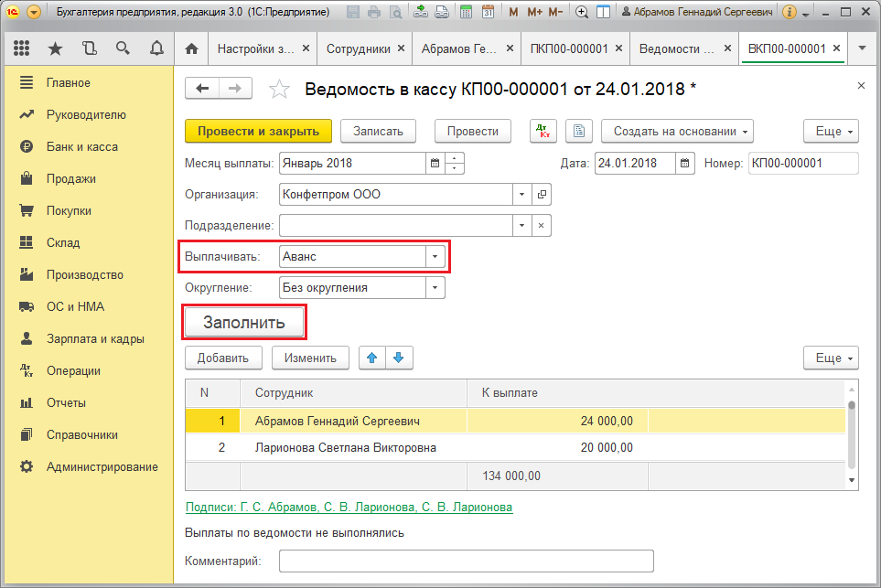The image size is (881, 588).
Task: Expand the Организация dropdown
Action: (x=522, y=194)
